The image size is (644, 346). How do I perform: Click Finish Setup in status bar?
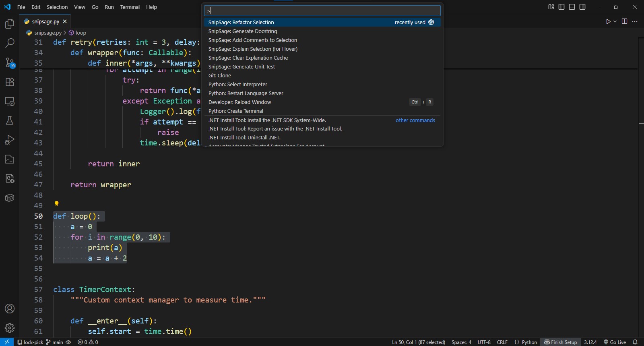pyautogui.click(x=561, y=342)
